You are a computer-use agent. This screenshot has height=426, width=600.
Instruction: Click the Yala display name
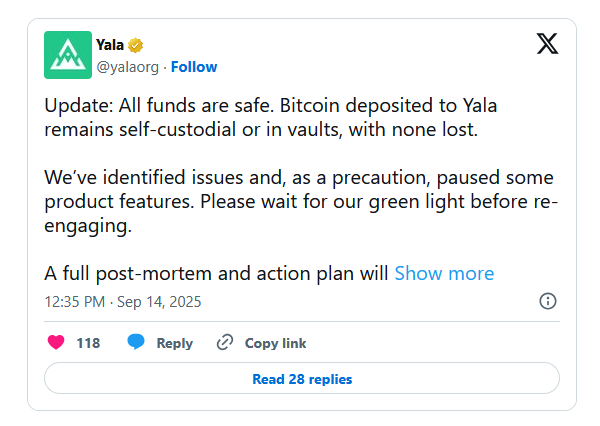(x=110, y=45)
